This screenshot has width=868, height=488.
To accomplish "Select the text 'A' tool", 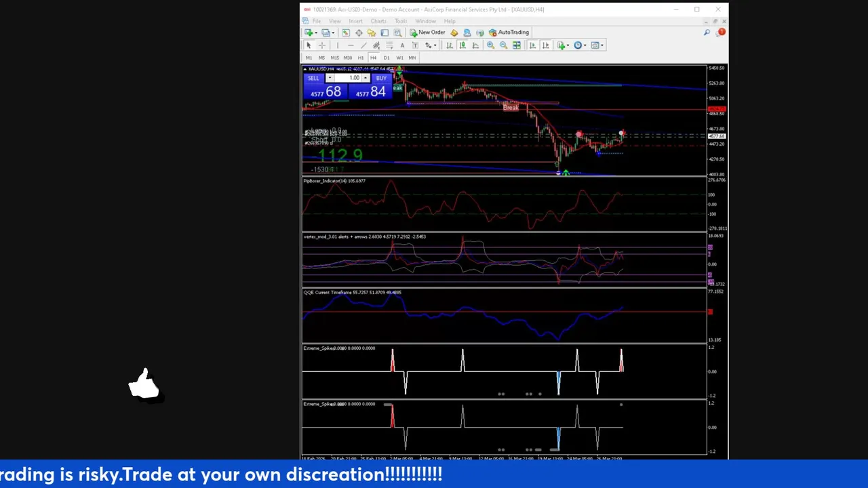I will tap(402, 45).
